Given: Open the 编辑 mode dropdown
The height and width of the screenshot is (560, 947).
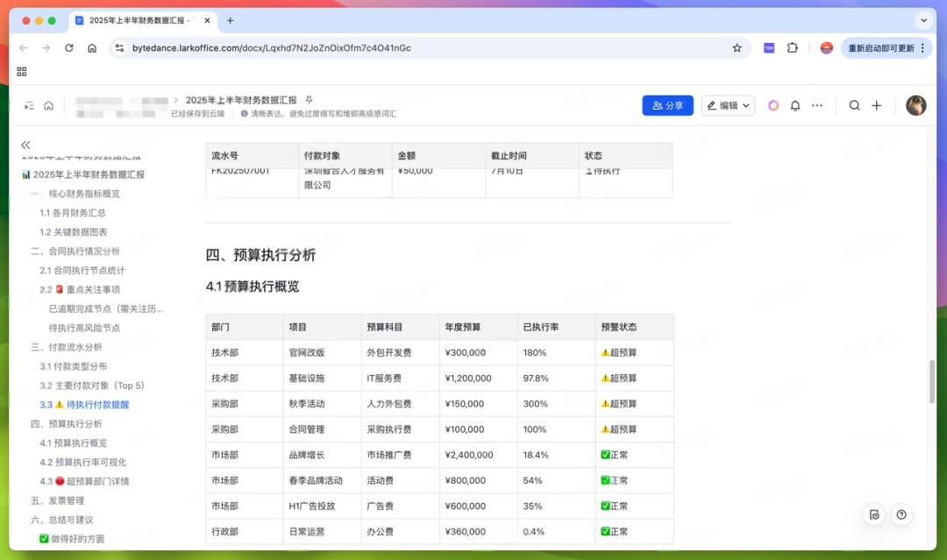Looking at the screenshot, I should click(728, 106).
